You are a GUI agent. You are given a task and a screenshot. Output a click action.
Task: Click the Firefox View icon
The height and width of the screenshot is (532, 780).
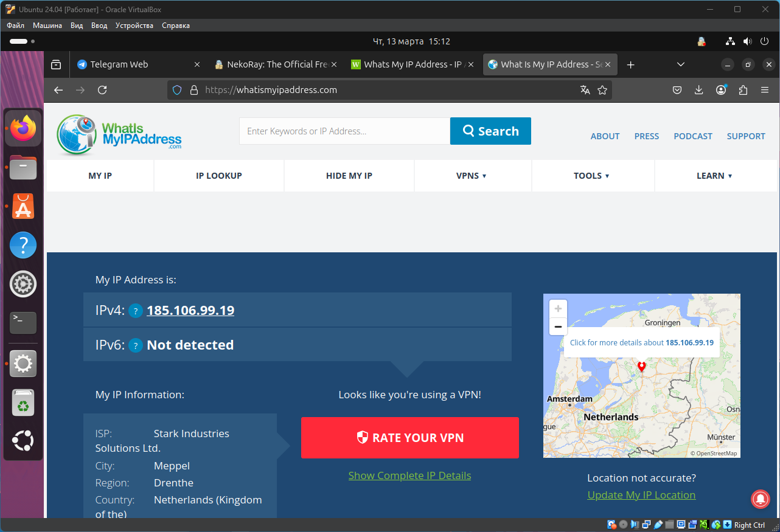pyautogui.click(x=56, y=64)
